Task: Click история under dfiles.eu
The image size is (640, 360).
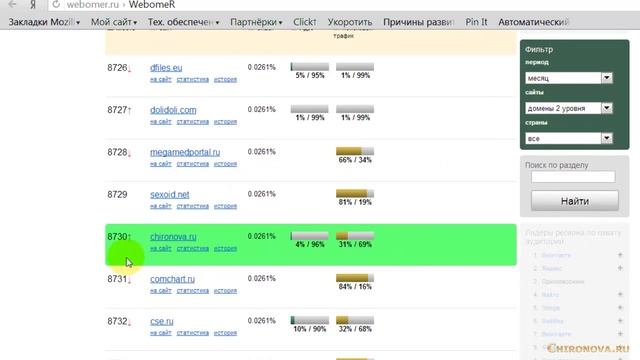Action: [225, 80]
